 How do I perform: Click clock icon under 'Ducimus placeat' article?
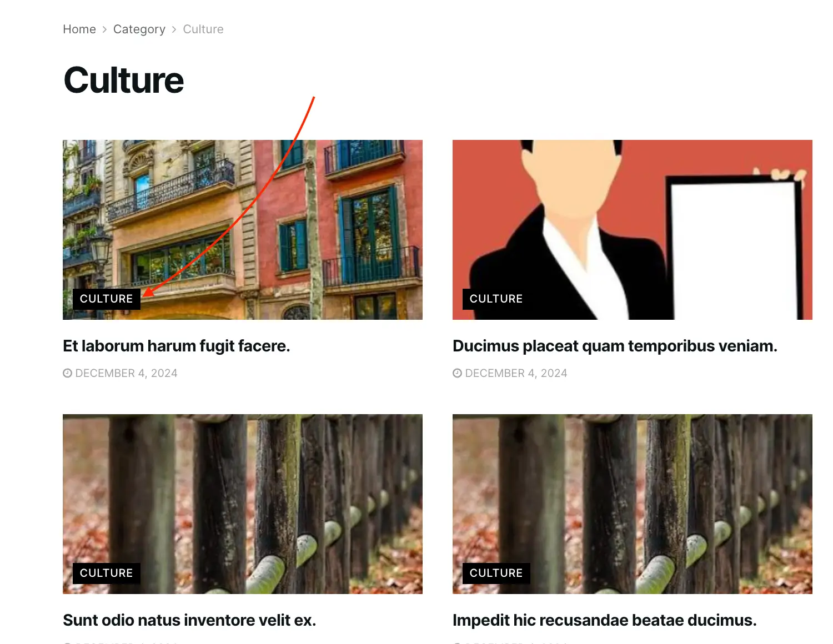458,373
